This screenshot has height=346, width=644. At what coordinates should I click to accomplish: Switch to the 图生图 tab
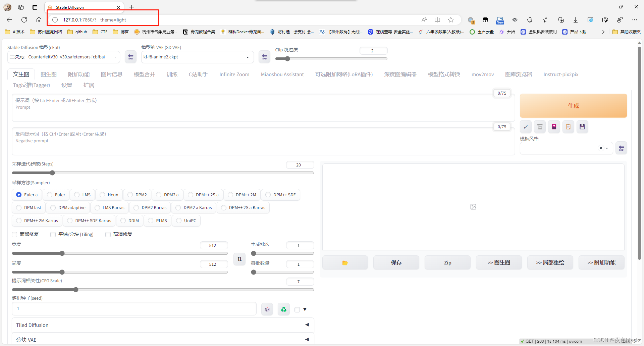[x=49, y=75]
